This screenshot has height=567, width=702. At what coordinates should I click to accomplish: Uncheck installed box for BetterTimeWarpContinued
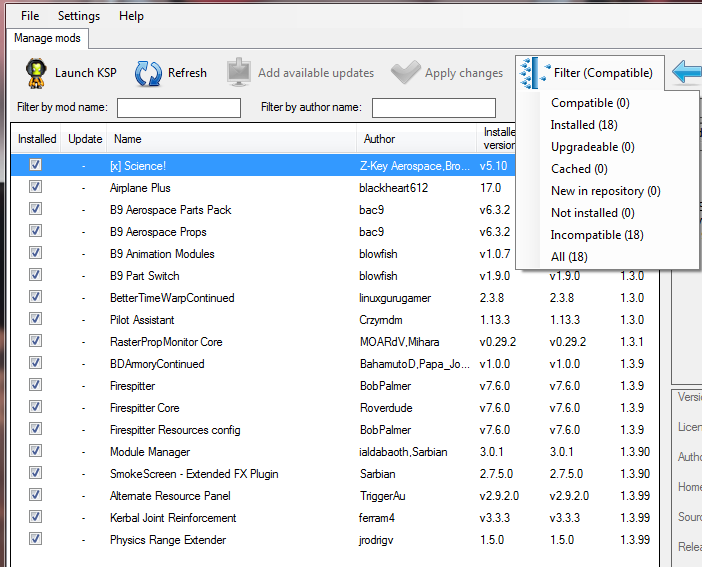(35, 296)
